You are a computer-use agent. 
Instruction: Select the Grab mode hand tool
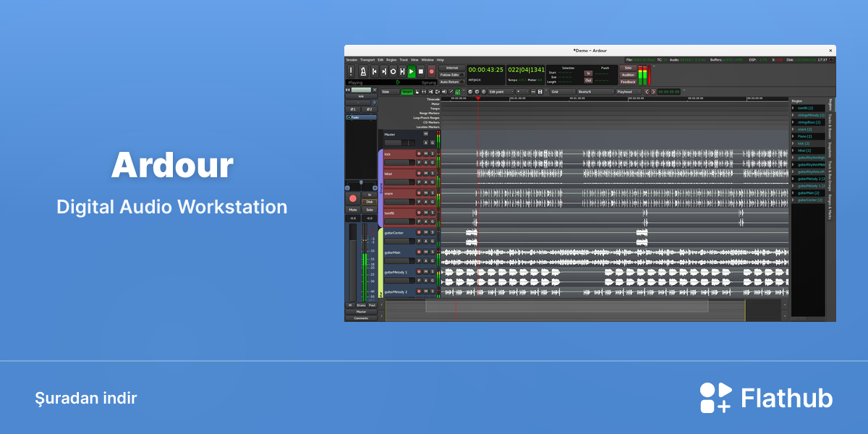click(418, 92)
